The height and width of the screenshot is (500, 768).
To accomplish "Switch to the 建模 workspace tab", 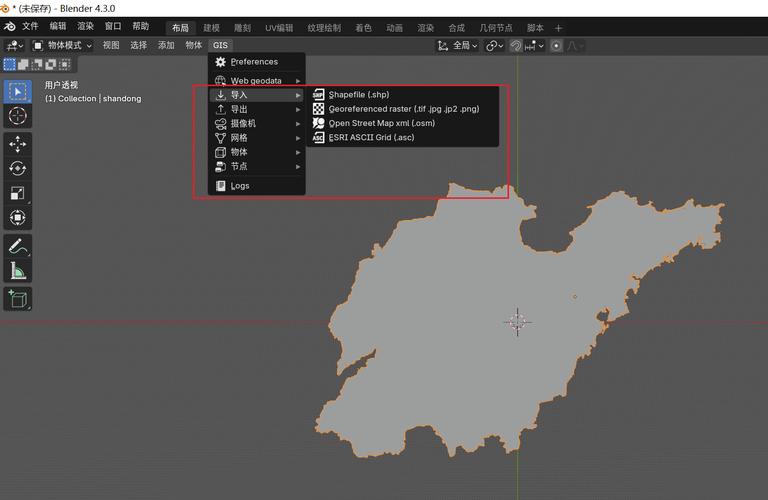I will tap(212, 28).
